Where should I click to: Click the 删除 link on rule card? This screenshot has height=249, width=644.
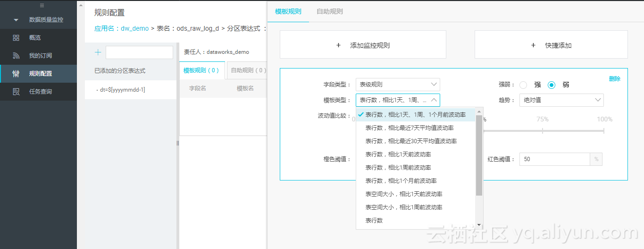click(614, 79)
